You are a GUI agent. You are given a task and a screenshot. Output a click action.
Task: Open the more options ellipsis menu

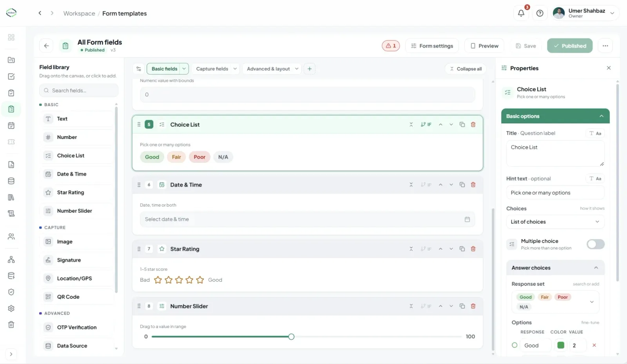point(605,46)
